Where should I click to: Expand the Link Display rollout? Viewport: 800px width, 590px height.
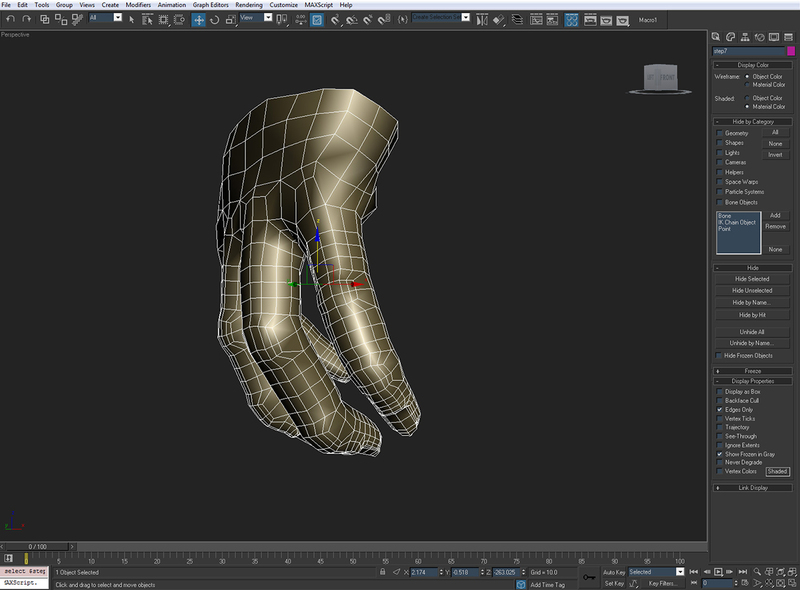(x=753, y=487)
